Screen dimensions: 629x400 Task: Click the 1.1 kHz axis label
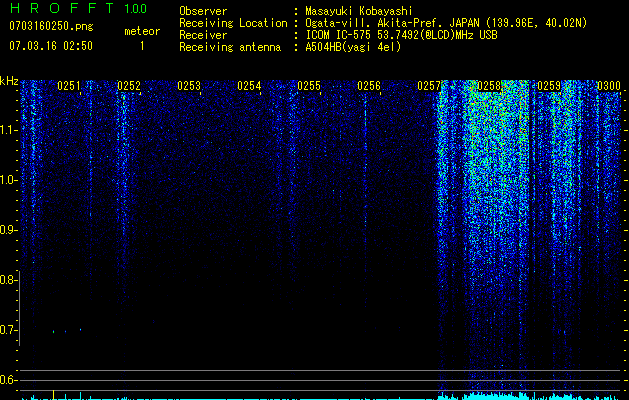(9, 130)
